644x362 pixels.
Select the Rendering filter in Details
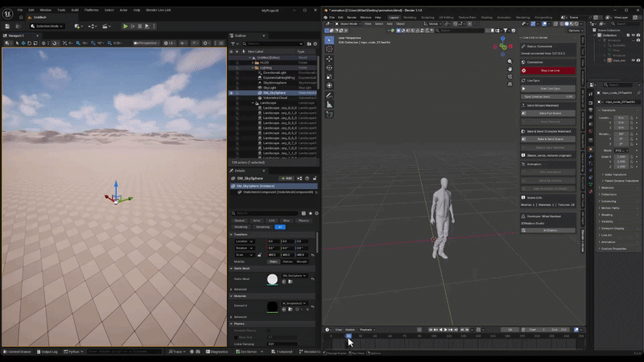[241, 227]
